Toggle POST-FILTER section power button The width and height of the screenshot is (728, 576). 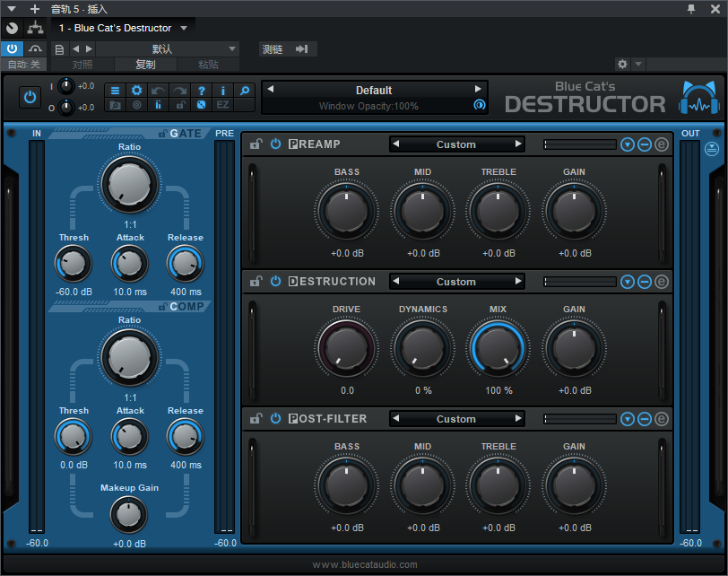(276, 418)
